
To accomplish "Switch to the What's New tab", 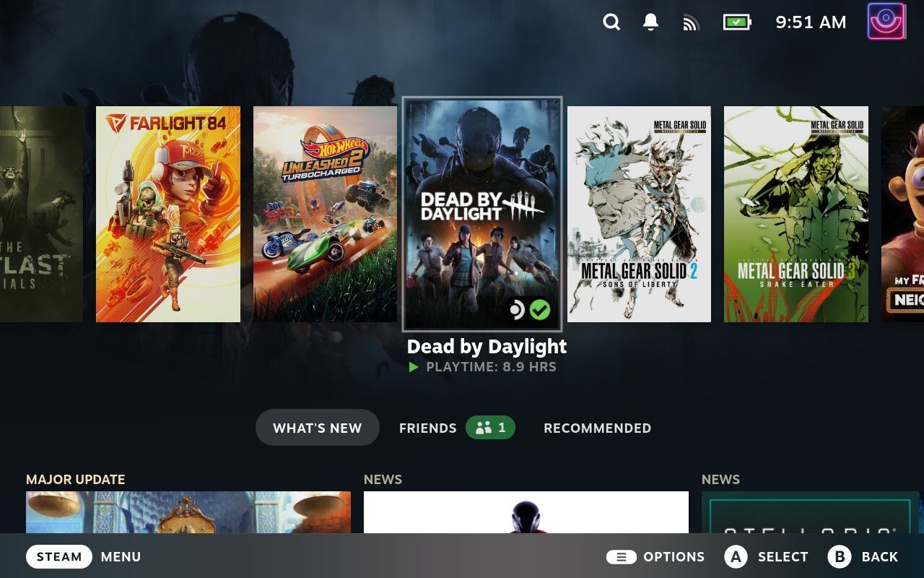I will (x=317, y=428).
